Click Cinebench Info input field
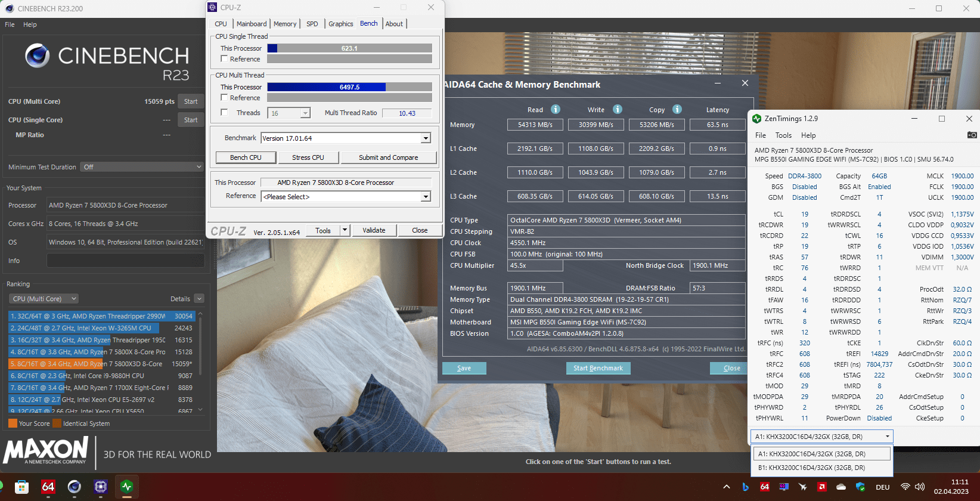 click(x=126, y=261)
